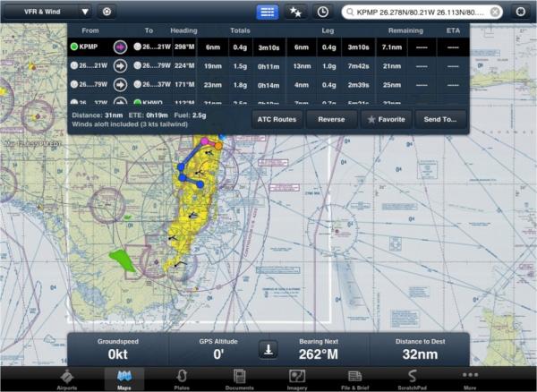Tap the orange KPMP marker on the map
Viewport: 537px width, 392px height.
[x=218, y=147]
